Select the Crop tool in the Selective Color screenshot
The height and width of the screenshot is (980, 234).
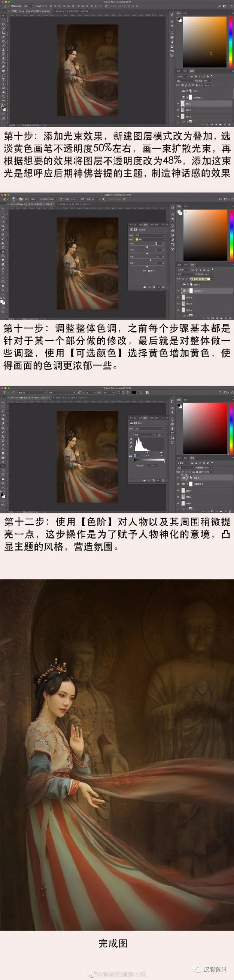click(3, 226)
